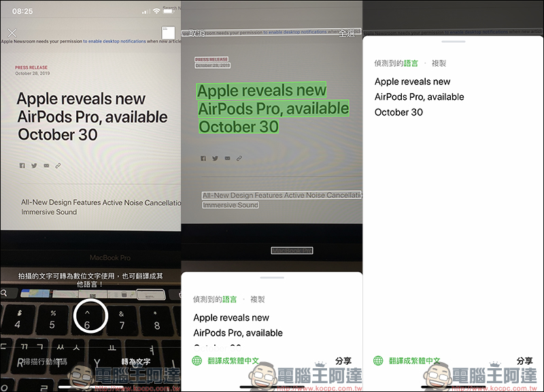544x392 pixels.
Task: Select the highlighted line 'Apple reveals new' in the photo
Action: [x=262, y=90]
